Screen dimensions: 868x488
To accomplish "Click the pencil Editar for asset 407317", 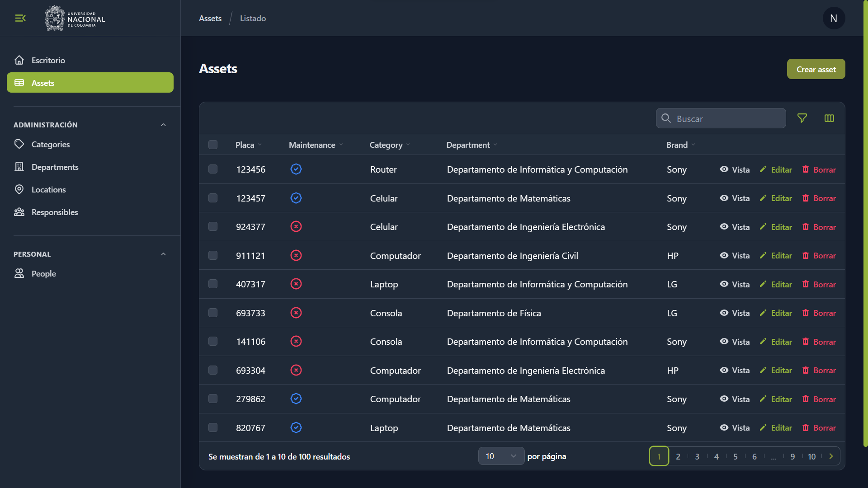I will point(763,284).
